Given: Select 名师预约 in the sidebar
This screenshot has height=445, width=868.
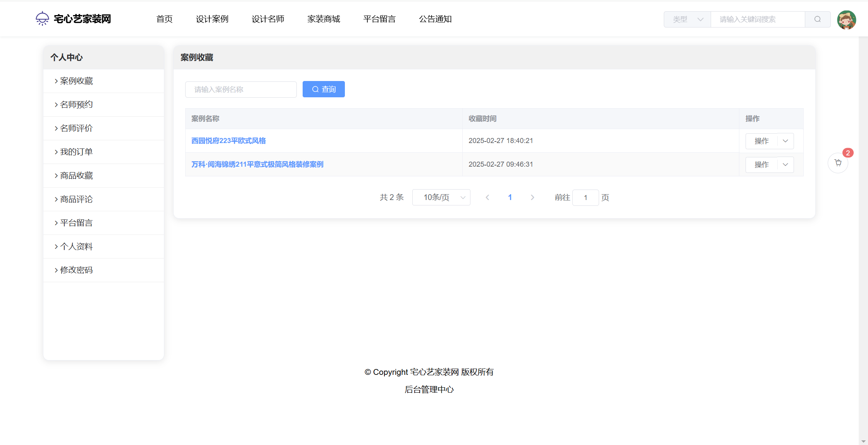Looking at the screenshot, I should click(x=76, y=105).
